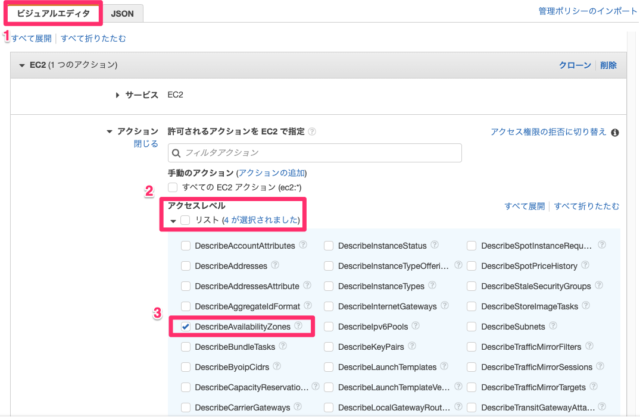Switch to the ビジュアルエディタ tab
The height and width of the screenshot is (420, 640).
[x=53, y=13]
